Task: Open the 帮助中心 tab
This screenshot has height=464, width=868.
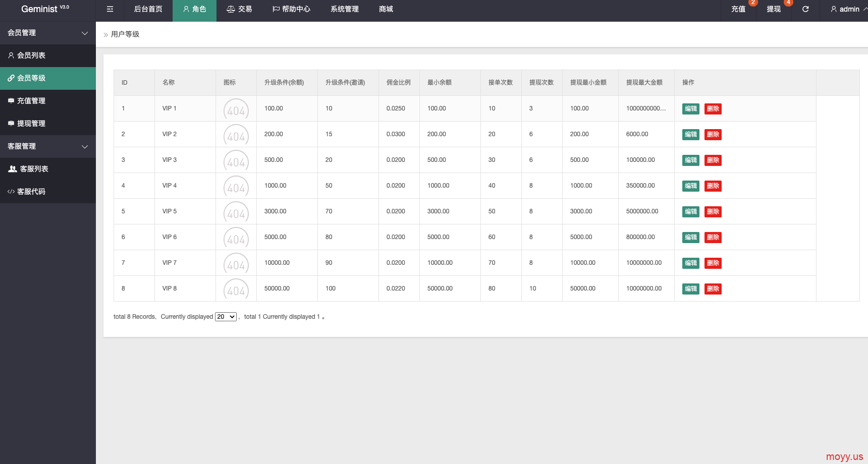Action: (x=291, y=9)
